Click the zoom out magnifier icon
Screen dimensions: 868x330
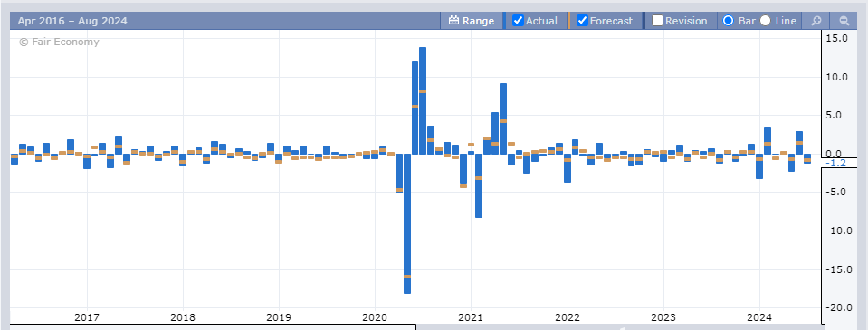844,21
